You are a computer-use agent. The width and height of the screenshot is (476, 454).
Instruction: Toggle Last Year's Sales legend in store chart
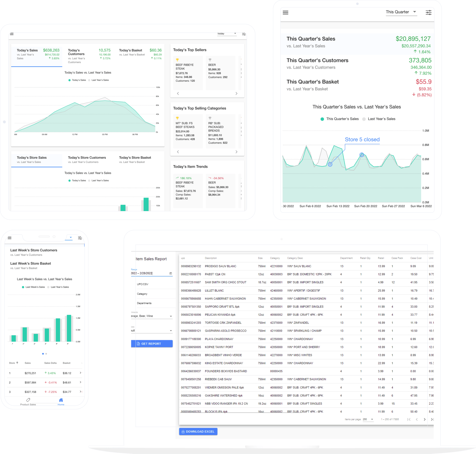[99, 181]
